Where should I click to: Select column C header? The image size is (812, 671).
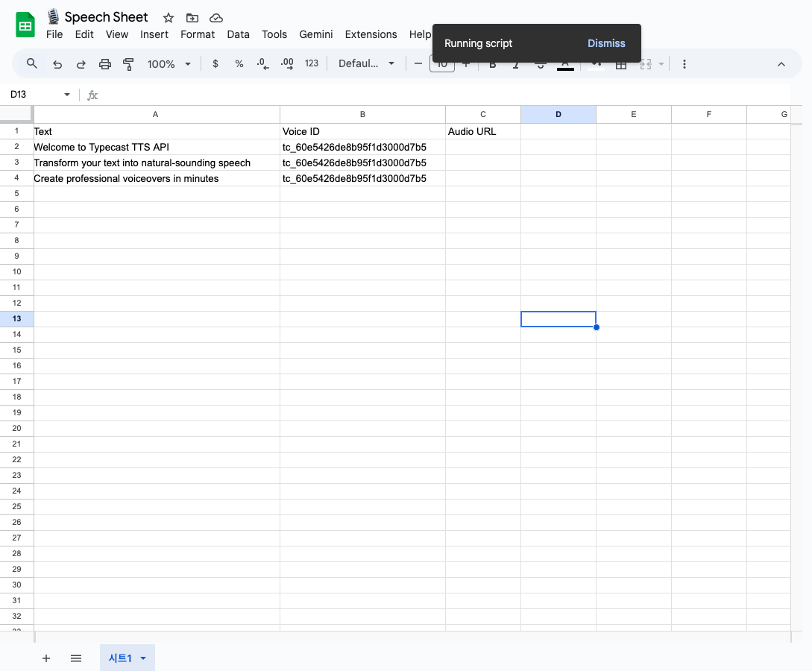[x=483, y=114]
